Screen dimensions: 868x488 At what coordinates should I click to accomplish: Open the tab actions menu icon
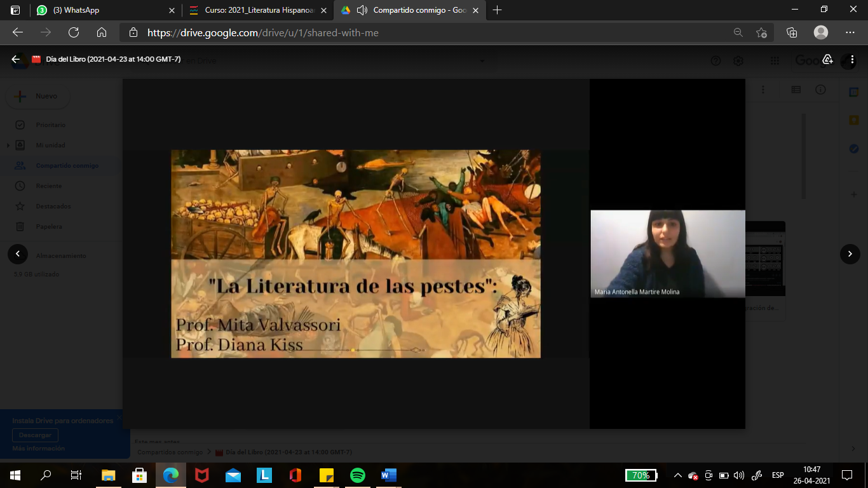15,10
